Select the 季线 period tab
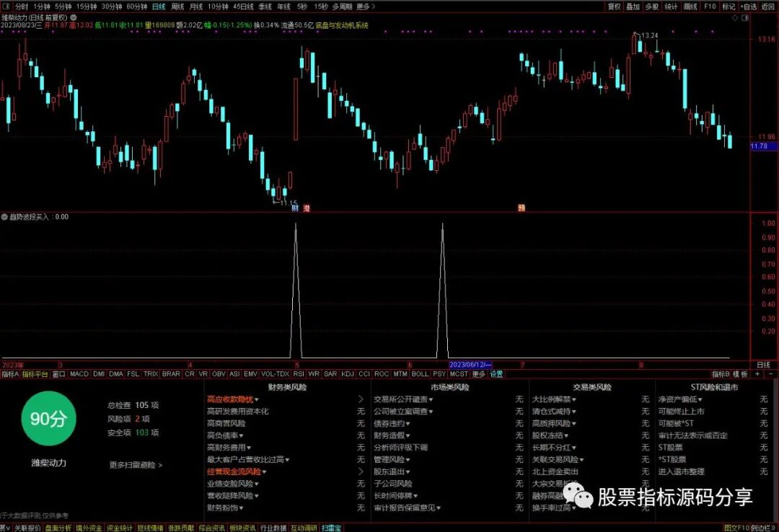 click(x=265, y=6)
